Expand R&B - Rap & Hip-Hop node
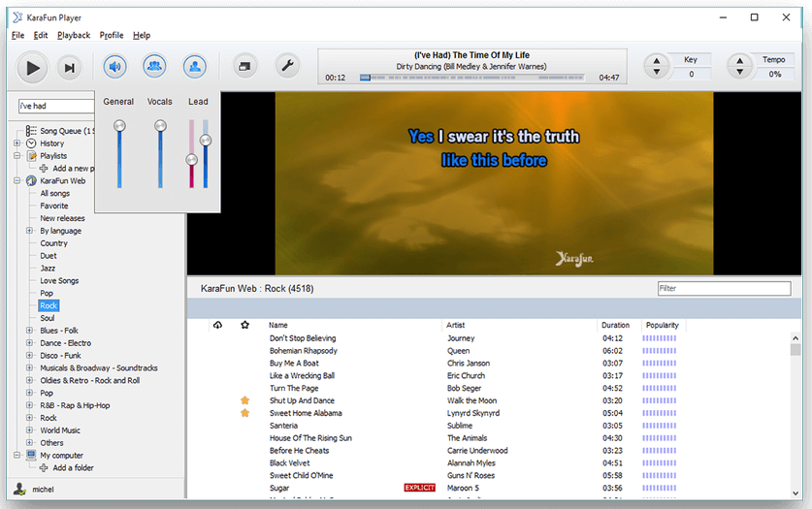 (29, 405)
